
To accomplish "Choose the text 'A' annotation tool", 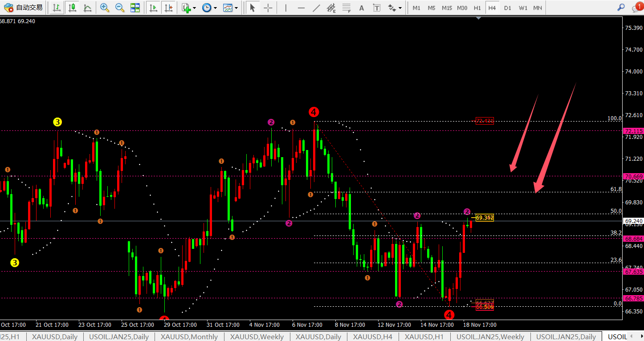I will click(x=362, y=8).
